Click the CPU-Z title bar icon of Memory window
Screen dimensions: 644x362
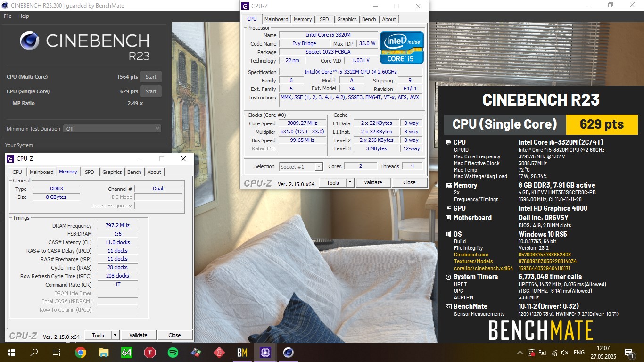tap(10, 159)
